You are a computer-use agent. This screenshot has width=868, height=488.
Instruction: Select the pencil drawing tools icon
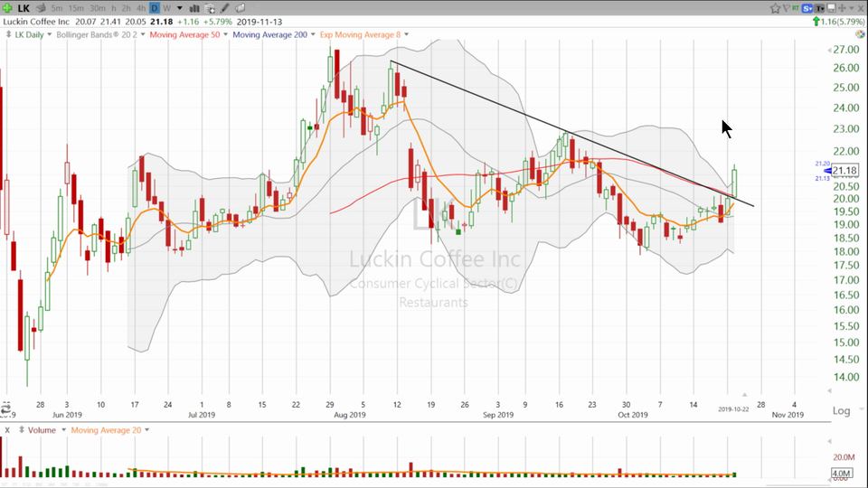click(225, 8)
